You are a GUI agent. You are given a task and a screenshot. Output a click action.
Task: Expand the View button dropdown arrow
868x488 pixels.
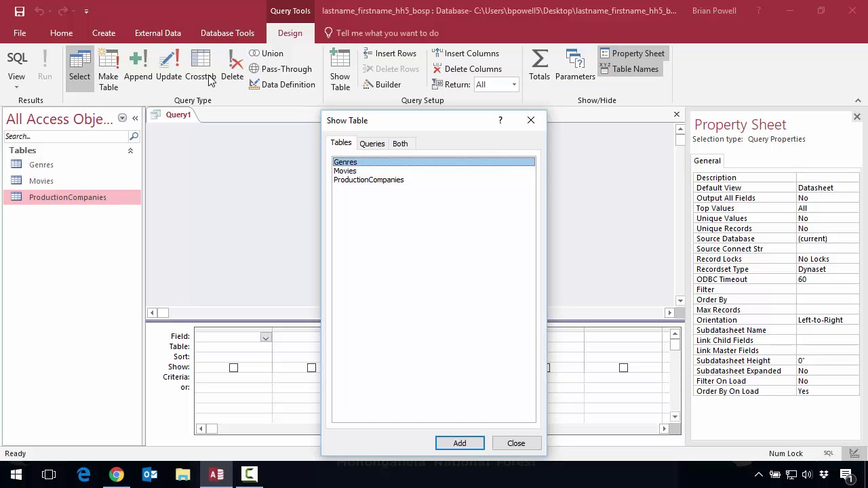pyautogui.click(x=16, y=87)
